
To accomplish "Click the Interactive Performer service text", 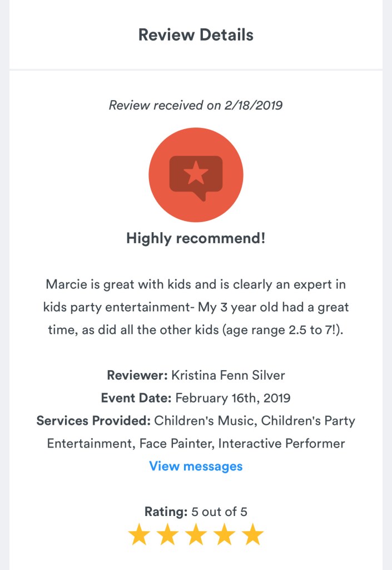I will click(282, 444).
